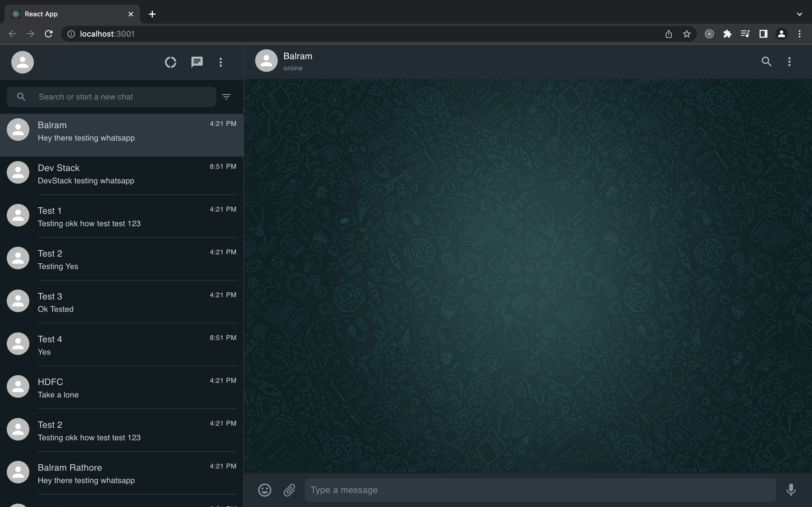Click the attachment paperclip icon
812x507 pixels.
click(x=289, y=490)
